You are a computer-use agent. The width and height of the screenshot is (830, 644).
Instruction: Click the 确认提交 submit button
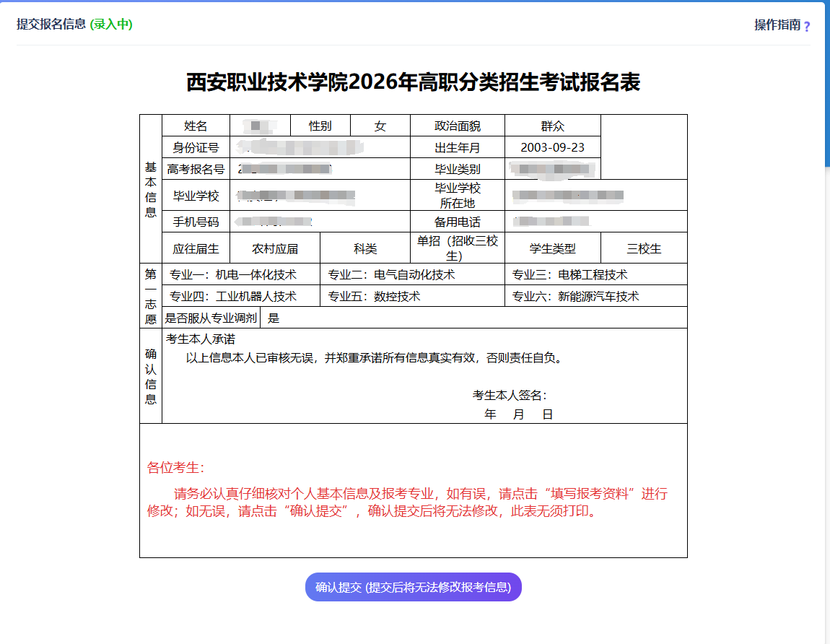click(x=413, y=587)
